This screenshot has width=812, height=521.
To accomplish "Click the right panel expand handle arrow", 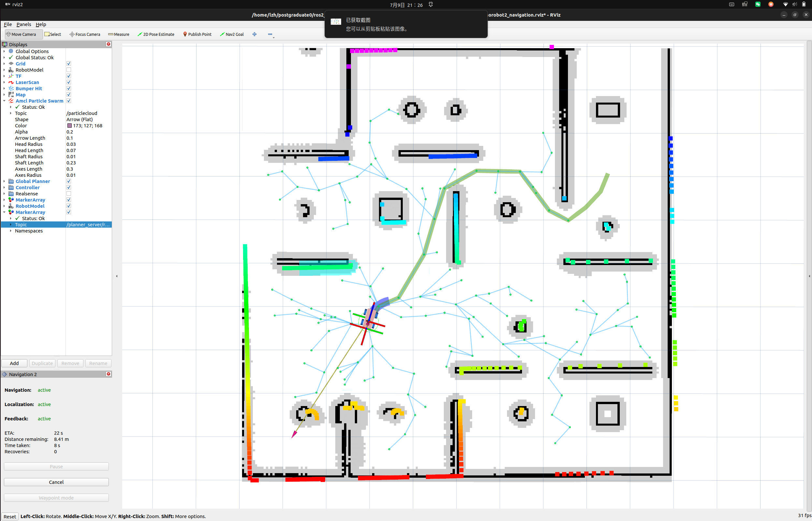I will point(809,276).
